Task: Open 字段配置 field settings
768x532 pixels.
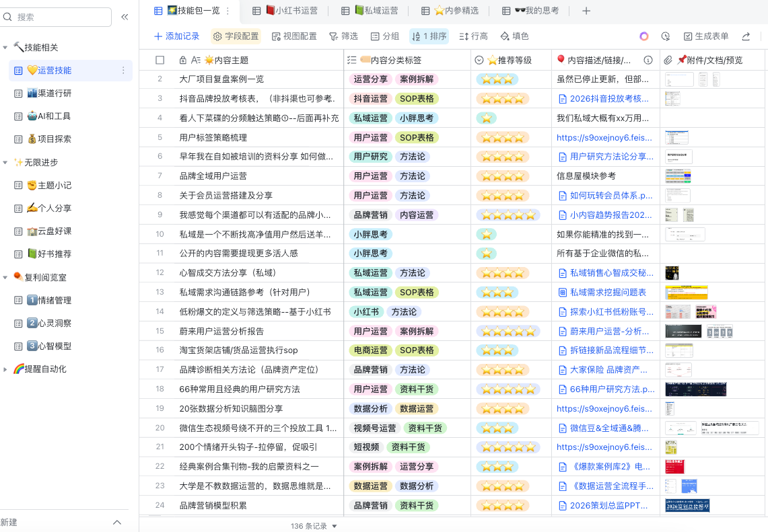Action: (236, 36)
